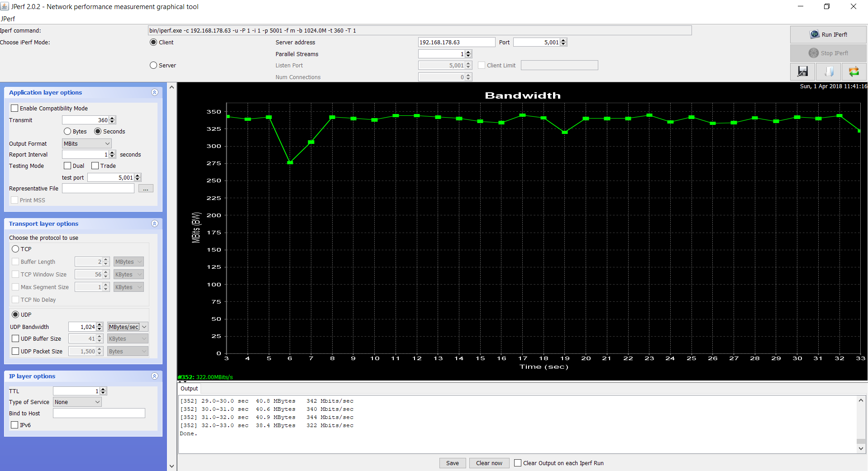
Task: Click the Stop IPerf! button
Action: [x=828, y=53]
